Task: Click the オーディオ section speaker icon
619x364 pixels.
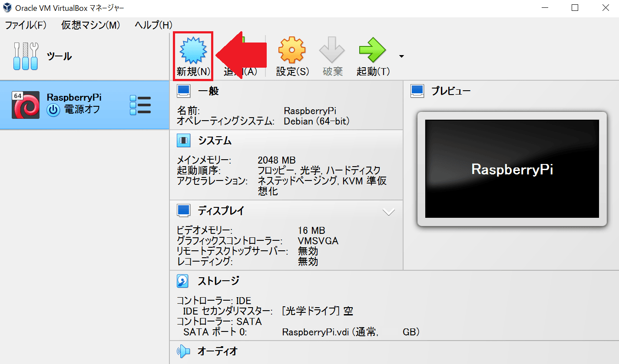Action: tap(184, 351)
